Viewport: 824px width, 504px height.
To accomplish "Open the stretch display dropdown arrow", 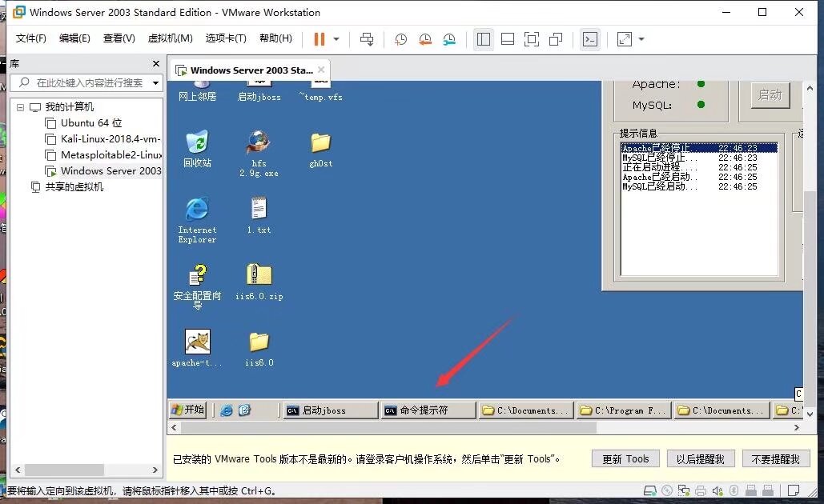I will (x=641, y=39).
